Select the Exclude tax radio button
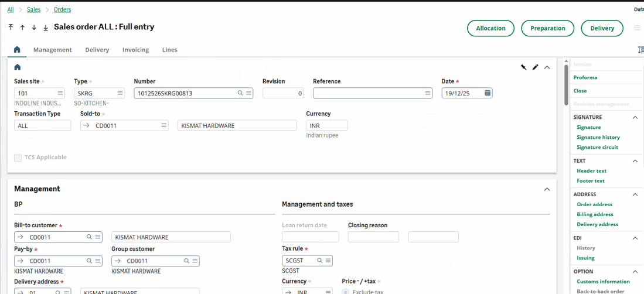 [346, 292]
